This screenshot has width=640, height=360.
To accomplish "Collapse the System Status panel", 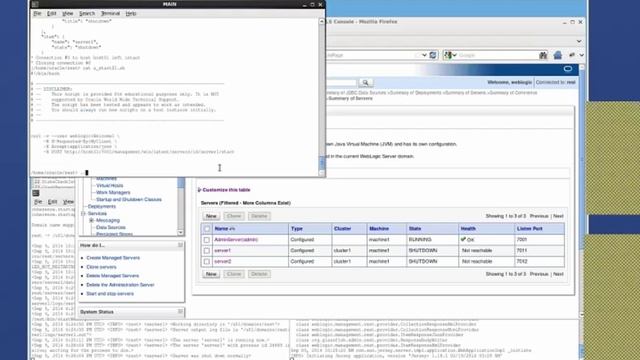I will [180, 312].
